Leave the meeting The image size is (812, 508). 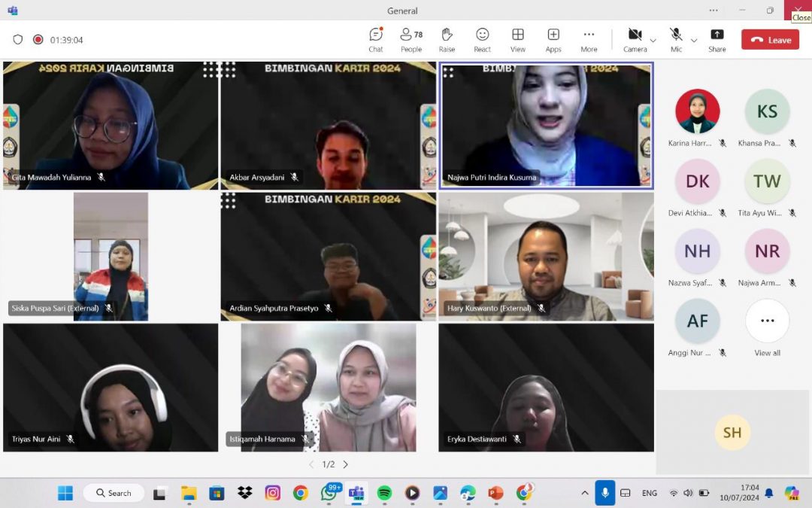point(770,40)
